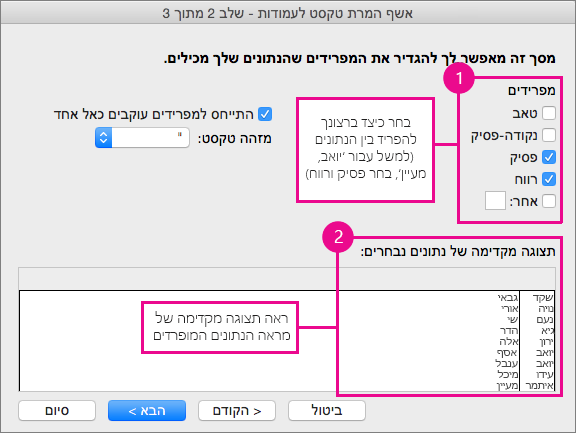Screen dimensions: 576x433
Task: Select 'ירון' cell in the data preview
Action: 546,342
